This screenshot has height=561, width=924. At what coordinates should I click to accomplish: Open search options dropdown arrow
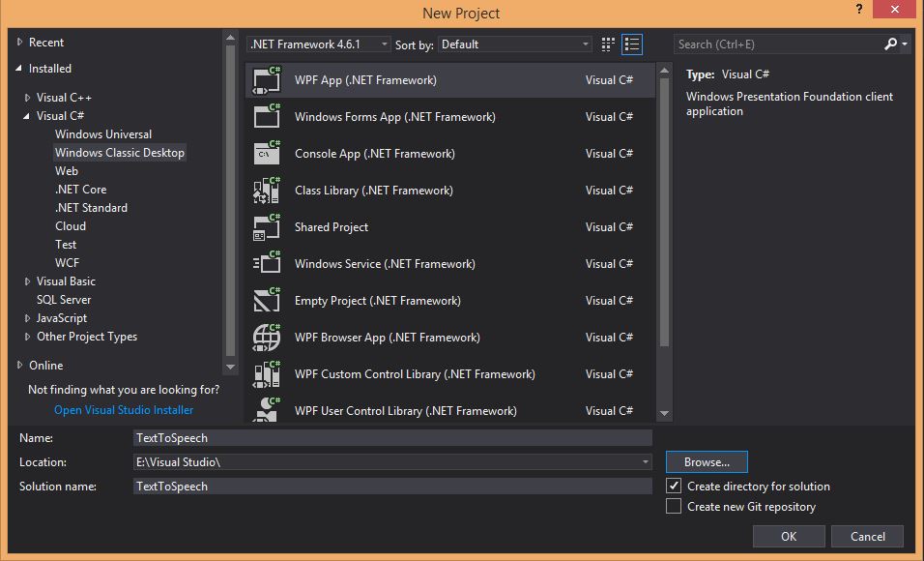(x=905, y=44)
